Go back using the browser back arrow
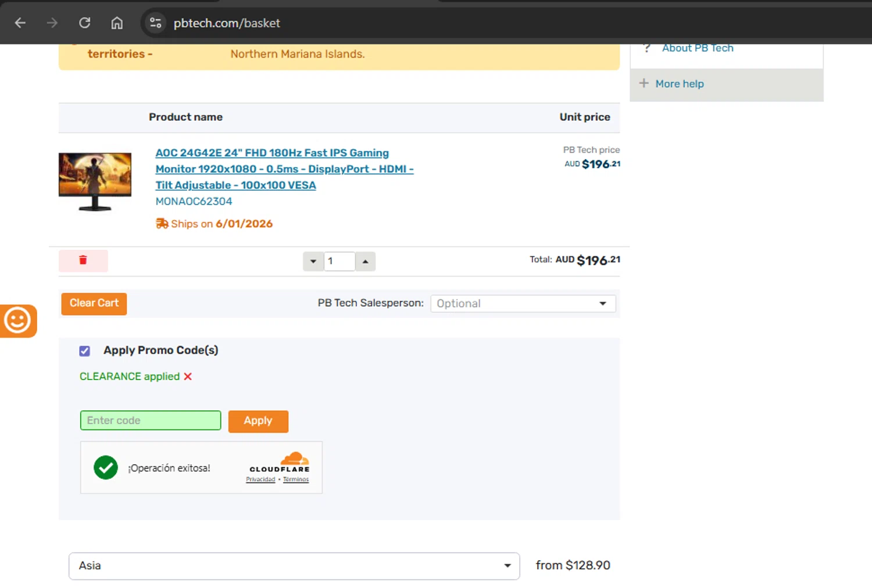 [x=20, y=23]
